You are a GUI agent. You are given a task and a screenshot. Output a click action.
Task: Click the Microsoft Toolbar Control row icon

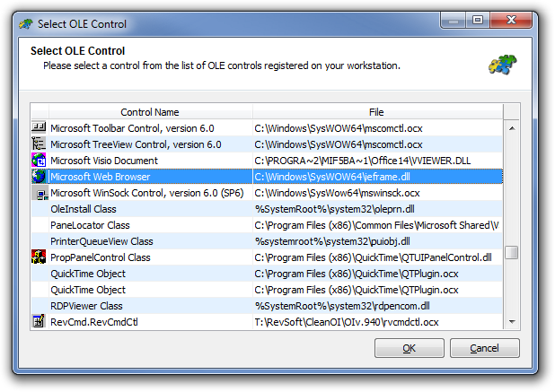click(39, 128)
